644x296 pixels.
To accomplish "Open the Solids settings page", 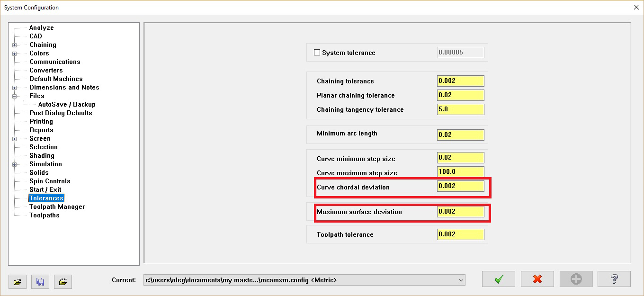I will coord(39,173).
